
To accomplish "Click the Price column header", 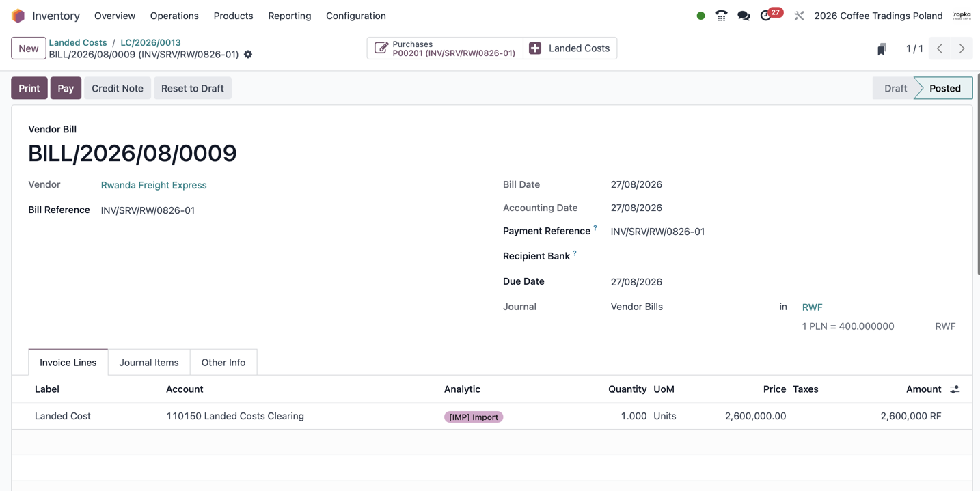I will coord(774,389).
